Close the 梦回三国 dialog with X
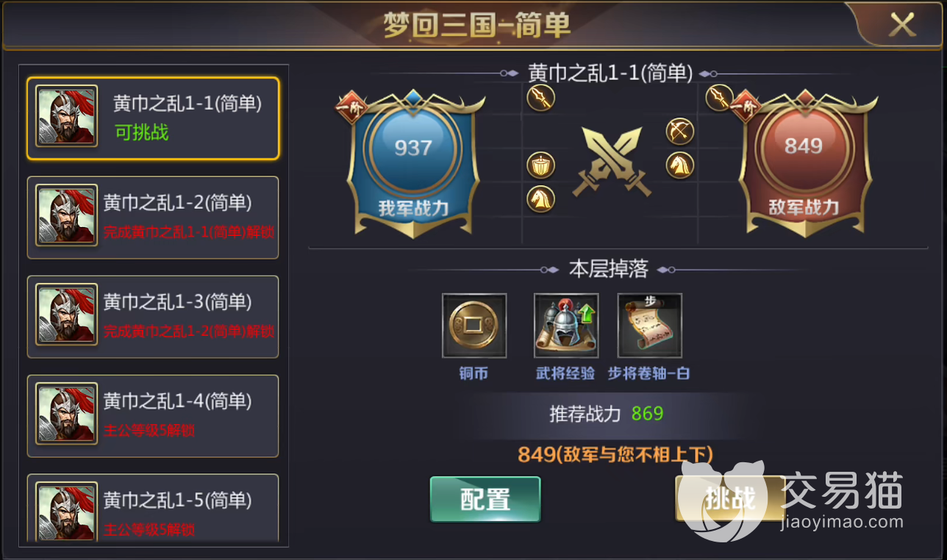 pyautogui.click(x=902, y=26)
